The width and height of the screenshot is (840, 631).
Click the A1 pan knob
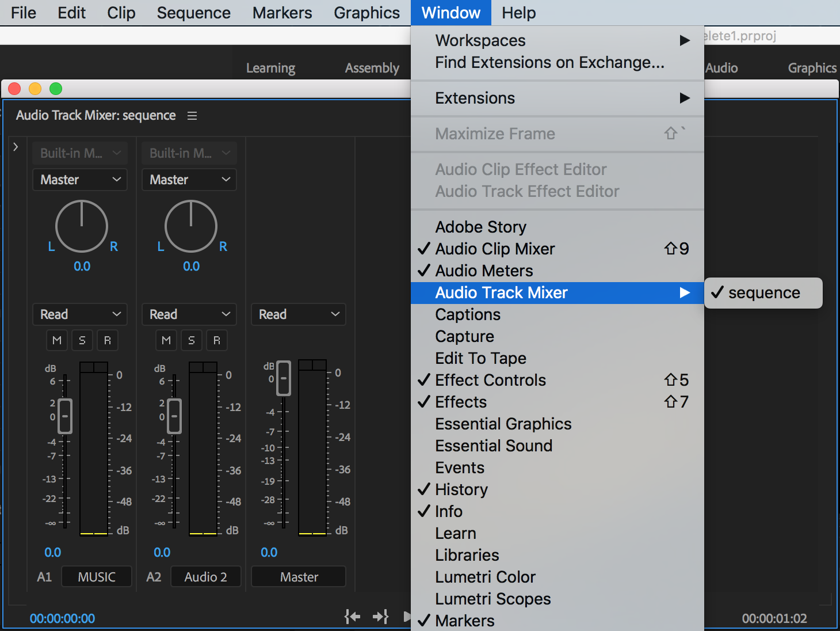(x=82, y=226)
